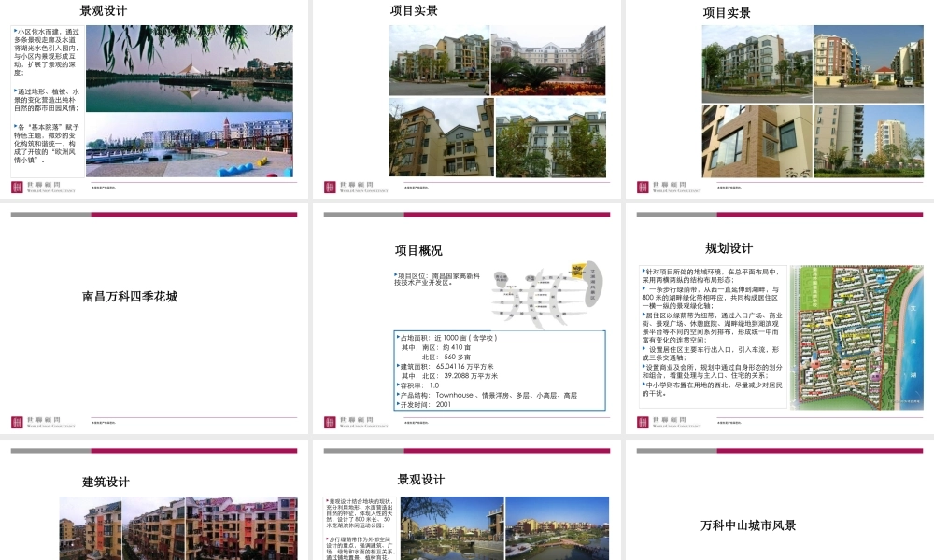Click the 项目区位 南昌国家高新科技 text
Screen dimensions: 934x560
[436, 279]
